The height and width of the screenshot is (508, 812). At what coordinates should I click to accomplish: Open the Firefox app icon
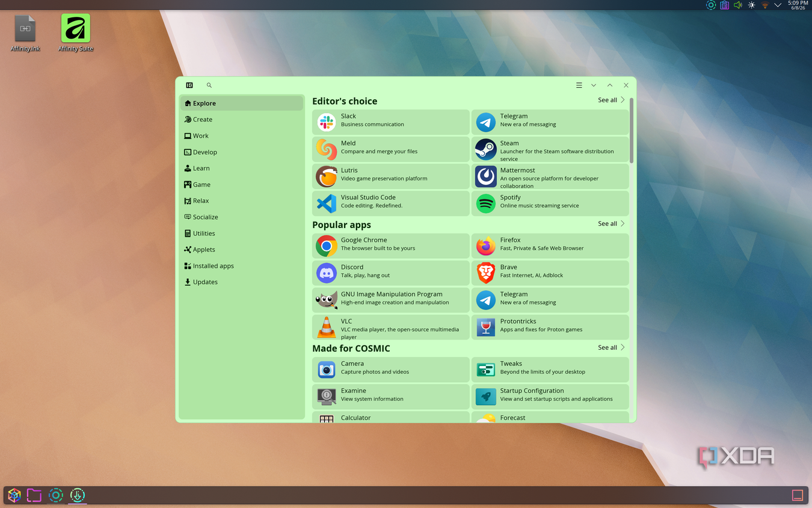[x=485, y=246]
